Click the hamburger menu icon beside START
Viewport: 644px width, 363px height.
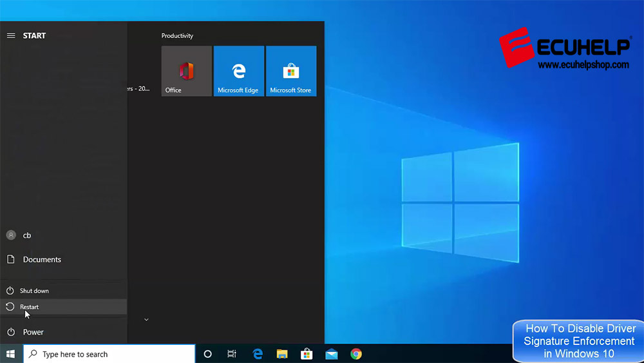pyautogui.click(x=11, y=35)
